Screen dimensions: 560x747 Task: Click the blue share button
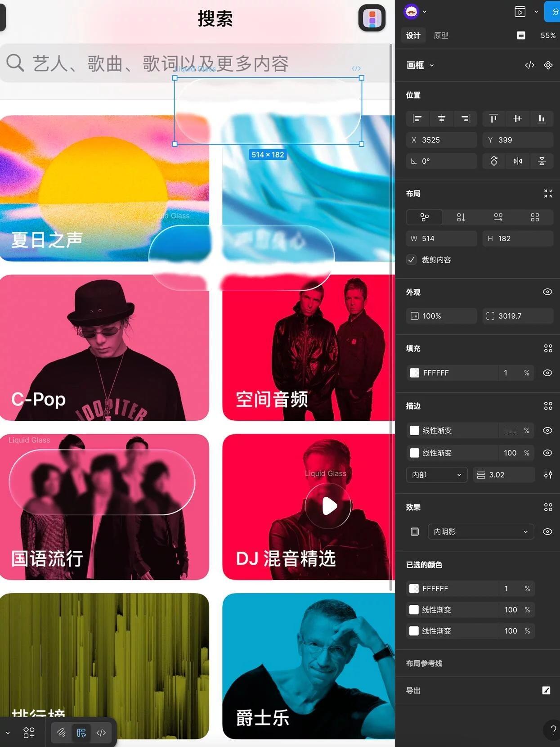(552, 12)
